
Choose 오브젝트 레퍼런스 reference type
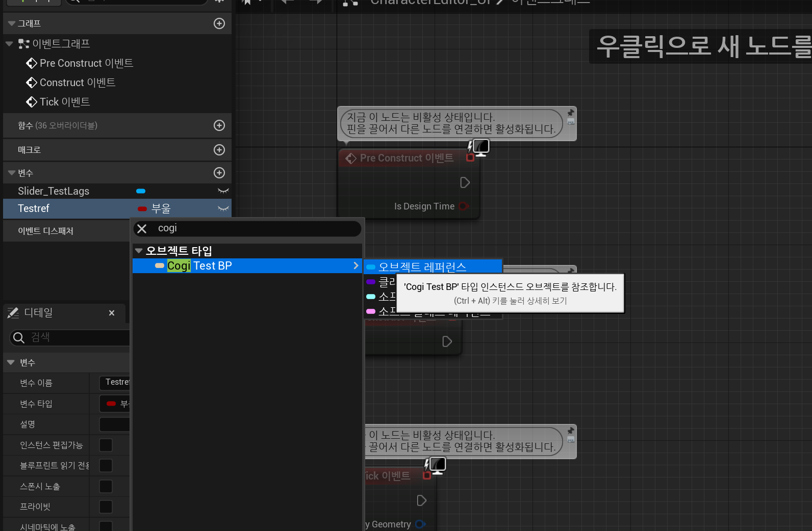[x=433, y=267]
